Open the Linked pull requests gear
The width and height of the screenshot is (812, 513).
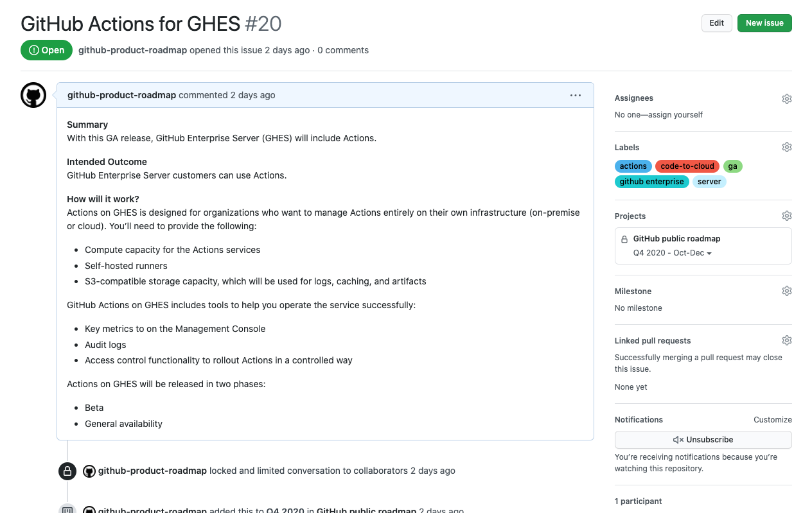[x=786, y=340]
